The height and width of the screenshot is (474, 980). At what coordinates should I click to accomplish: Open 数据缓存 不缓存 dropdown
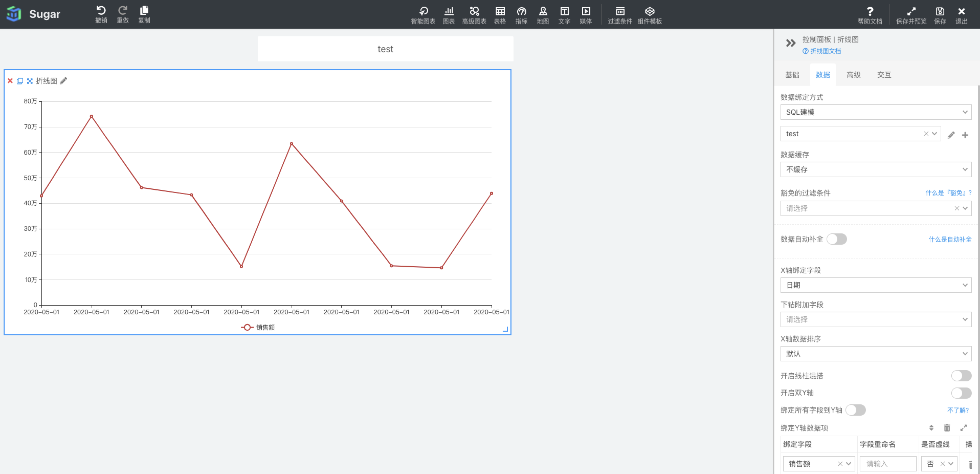pyautogui.click(x=876, y=169)
